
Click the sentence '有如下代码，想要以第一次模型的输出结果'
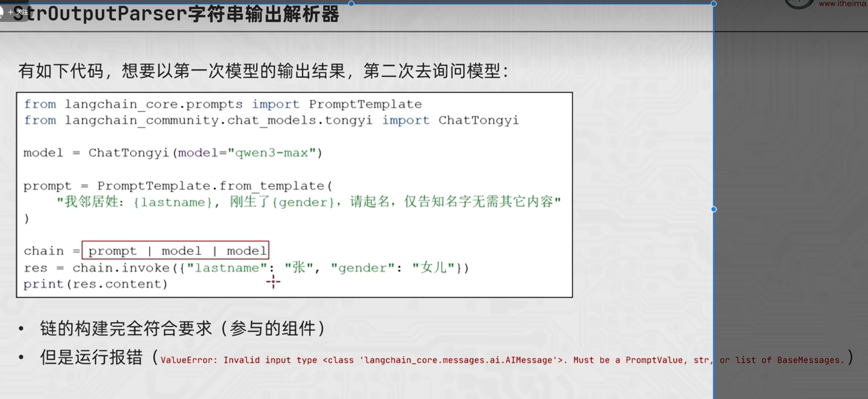point(182,71)
